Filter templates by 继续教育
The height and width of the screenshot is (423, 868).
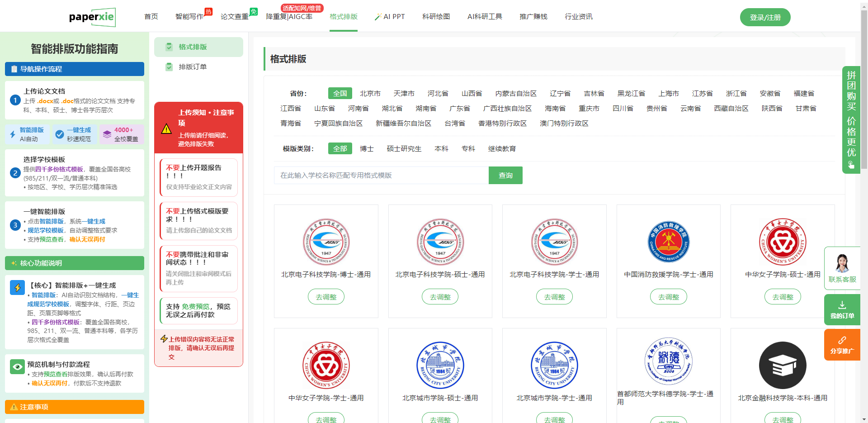502,149
